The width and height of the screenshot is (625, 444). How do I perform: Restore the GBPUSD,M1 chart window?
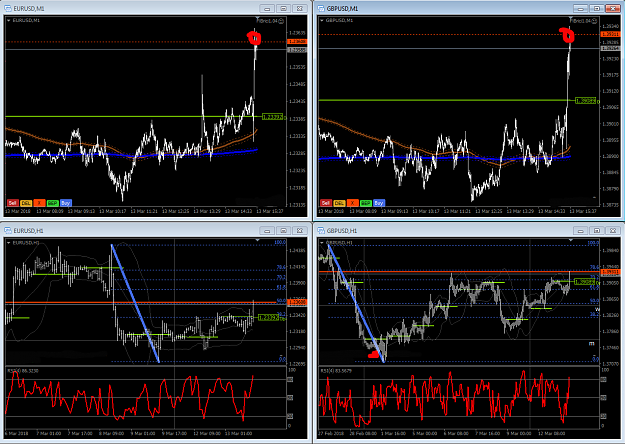tap(597, 8)
